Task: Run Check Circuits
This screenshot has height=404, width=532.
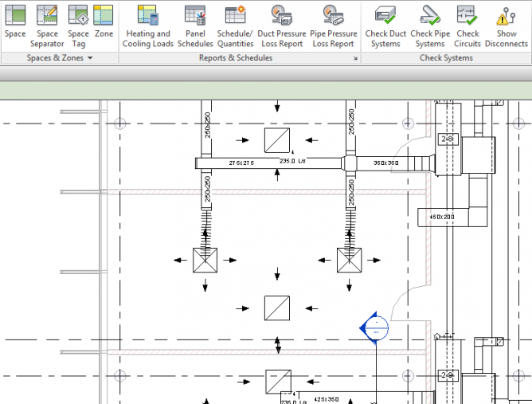Action: [467, 26]
